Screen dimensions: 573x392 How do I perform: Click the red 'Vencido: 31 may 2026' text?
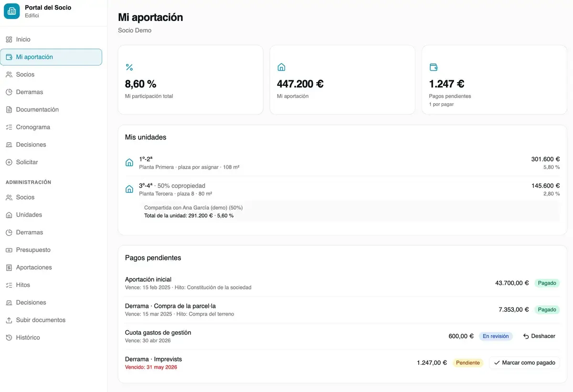click(151, 367)
